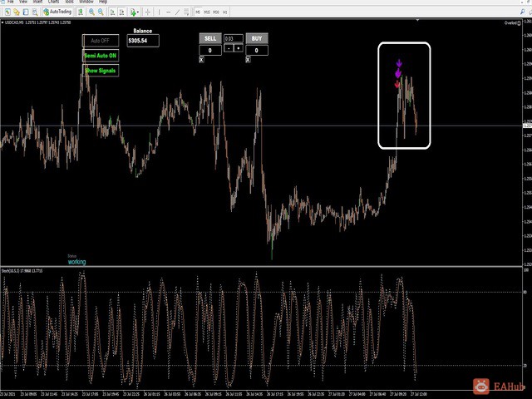Toggle the Semi Auto ON button
The height and width of the screenshot is (399, 532).
click(101, 56)
